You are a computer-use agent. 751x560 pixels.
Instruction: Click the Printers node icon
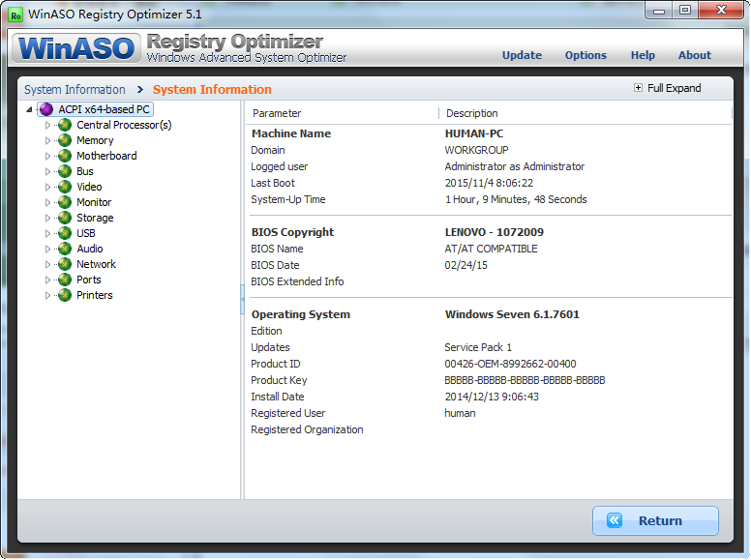(x=65, y=295)
